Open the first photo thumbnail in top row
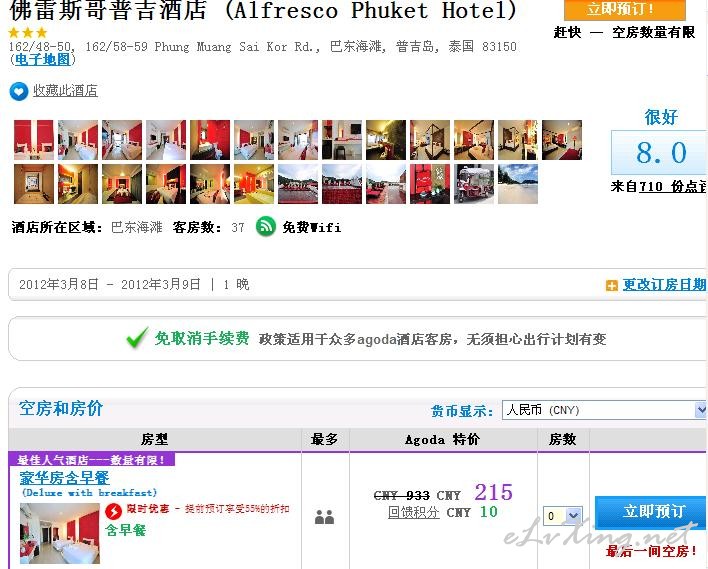Viewport: 708px width, 569px height. [34, 140]
